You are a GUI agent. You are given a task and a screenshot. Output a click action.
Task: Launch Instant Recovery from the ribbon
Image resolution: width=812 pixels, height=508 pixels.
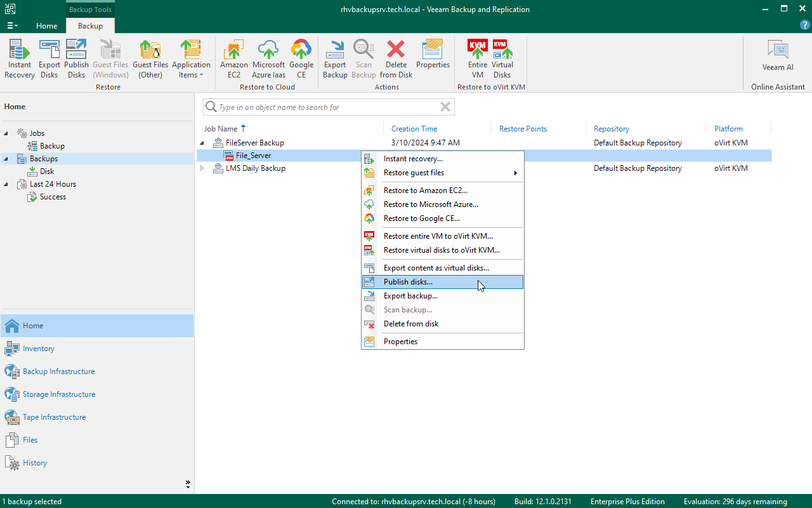click(20, 59)
